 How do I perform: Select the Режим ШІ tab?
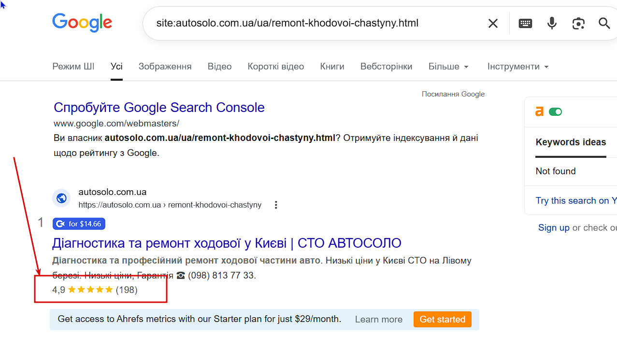73,67
